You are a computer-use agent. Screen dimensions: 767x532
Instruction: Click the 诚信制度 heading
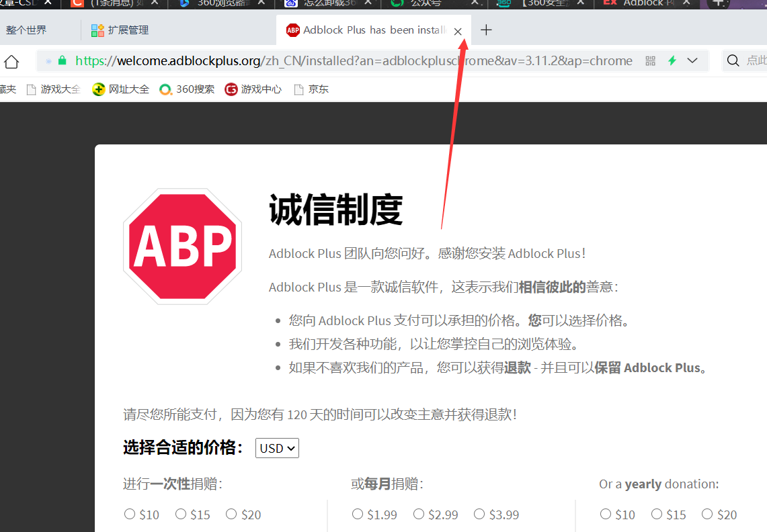[336, 210]
